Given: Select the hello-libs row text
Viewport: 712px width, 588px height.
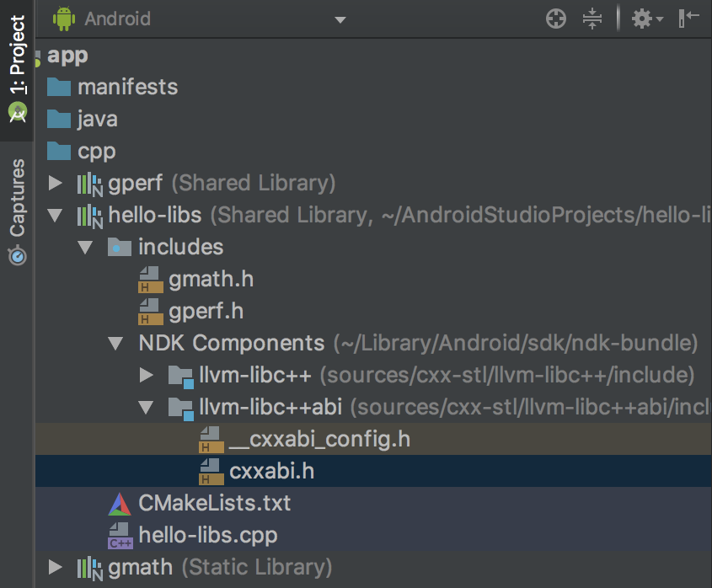Looking at the screenshot, I should point(155,215).
